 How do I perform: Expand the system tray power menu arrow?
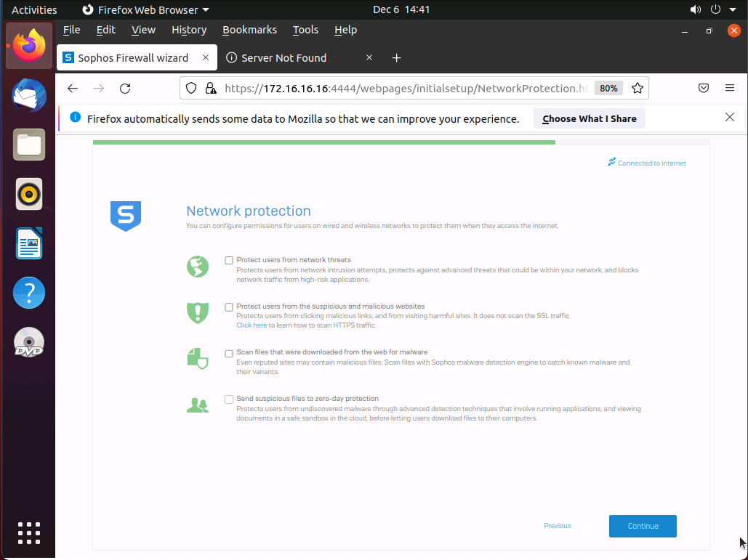733,9
